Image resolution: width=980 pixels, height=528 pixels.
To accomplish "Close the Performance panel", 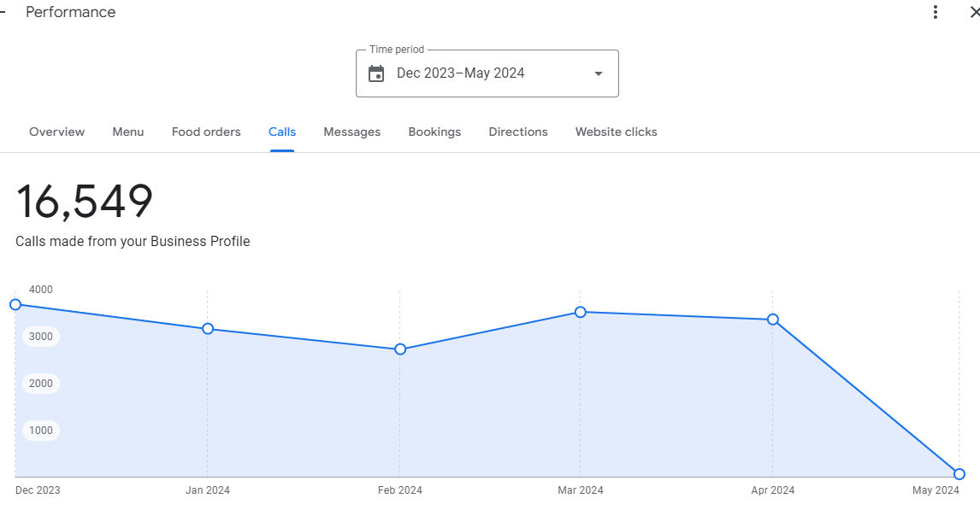I will (973, 12).
